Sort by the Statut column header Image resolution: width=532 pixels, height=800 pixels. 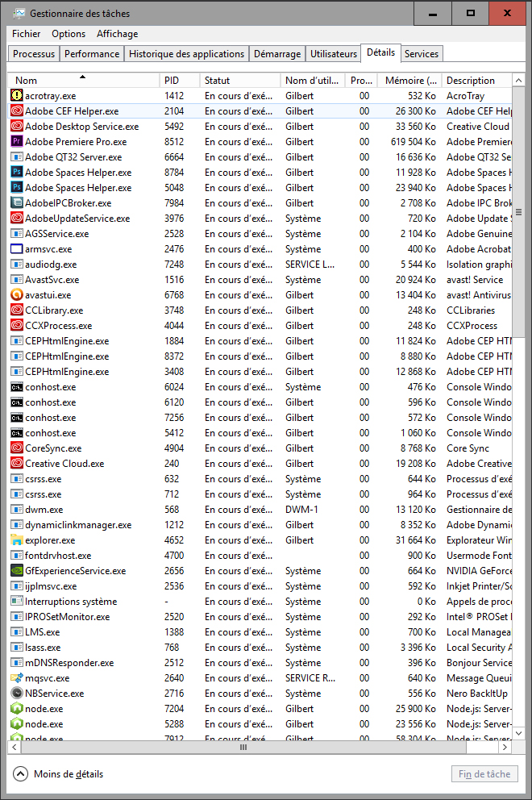coord(239,80)
